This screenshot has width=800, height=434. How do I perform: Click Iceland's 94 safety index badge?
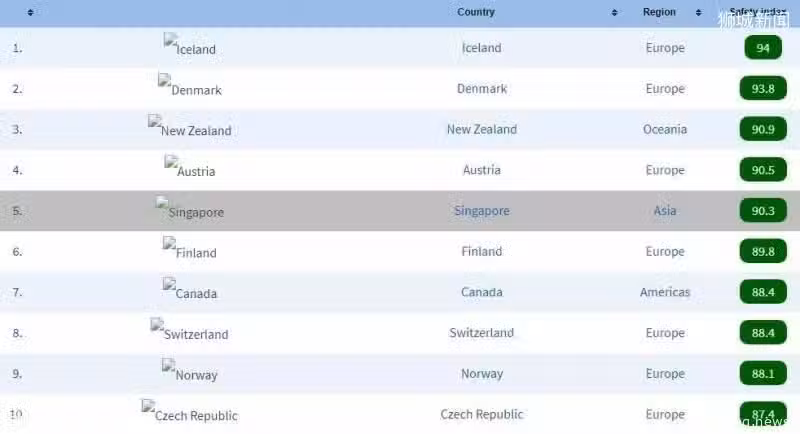(763, 47)
